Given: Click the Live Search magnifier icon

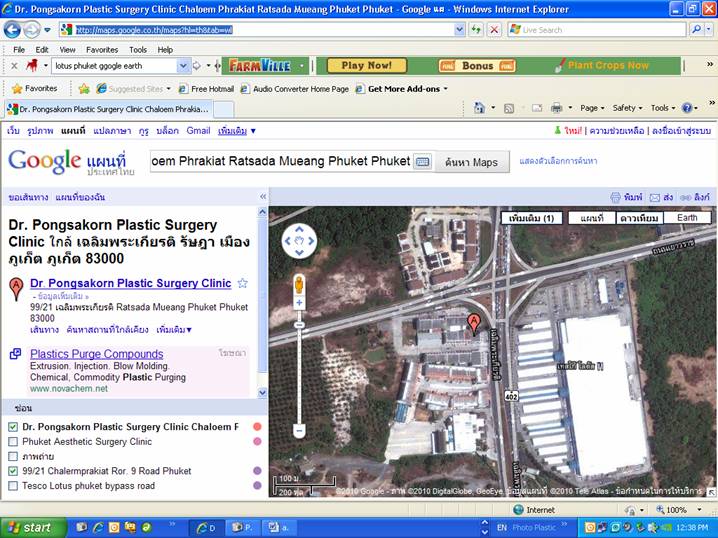Looking at the screenshot, I should (696, 30).
